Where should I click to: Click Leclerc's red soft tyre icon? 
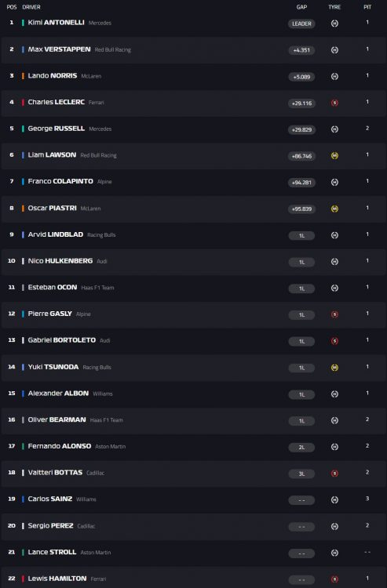tap(334, 103)
